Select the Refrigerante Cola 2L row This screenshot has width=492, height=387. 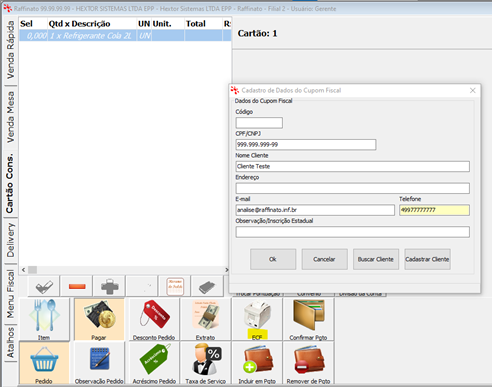click(x=125, y=35)
